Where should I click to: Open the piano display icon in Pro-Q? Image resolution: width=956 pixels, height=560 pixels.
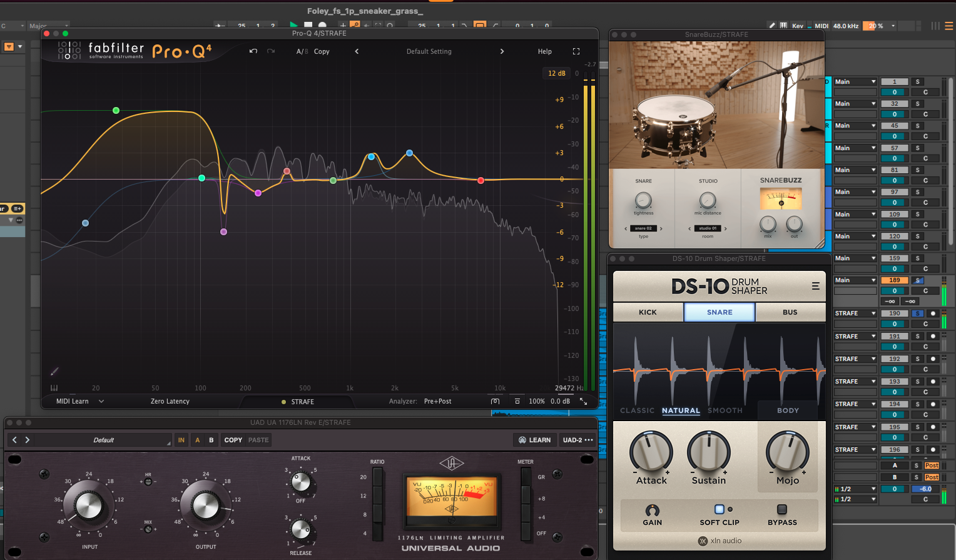(x=54, y=388)
